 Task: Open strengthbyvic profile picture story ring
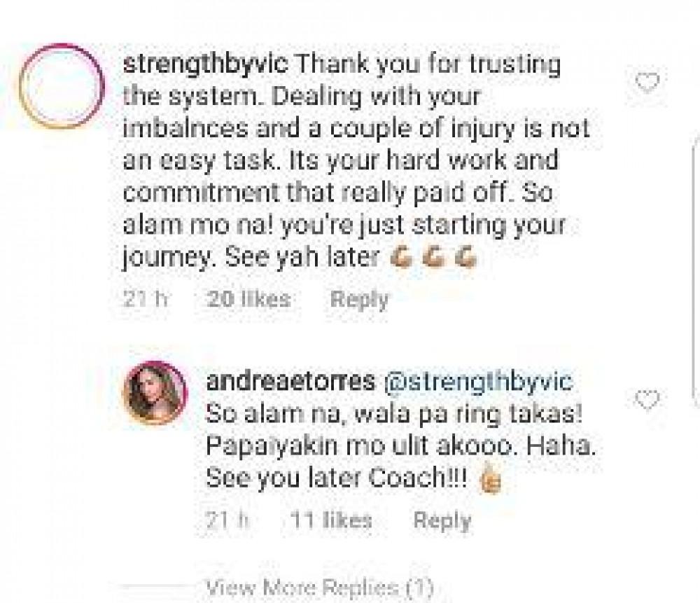pyautogui.click(x=62, y=86)
